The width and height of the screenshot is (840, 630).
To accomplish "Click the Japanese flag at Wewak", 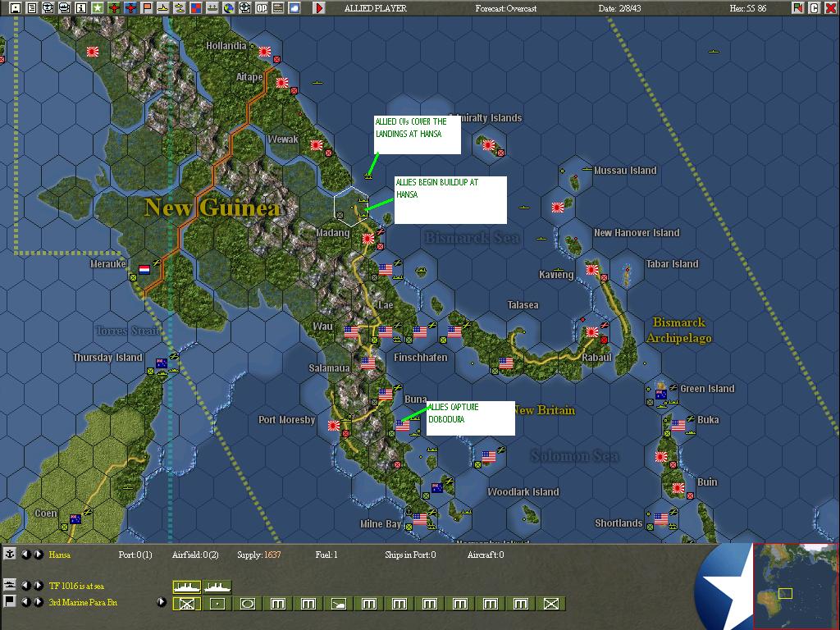I will tap(317, 144).
